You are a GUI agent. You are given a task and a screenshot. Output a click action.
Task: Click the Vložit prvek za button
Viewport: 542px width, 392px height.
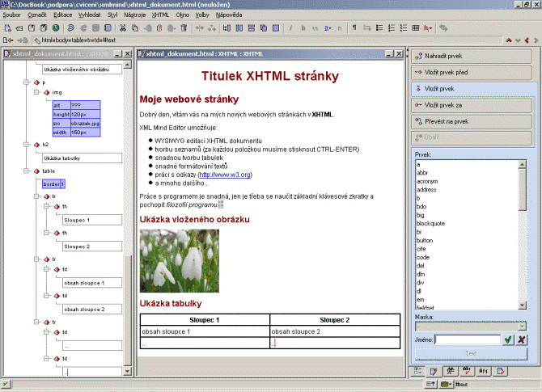[472, 105]
